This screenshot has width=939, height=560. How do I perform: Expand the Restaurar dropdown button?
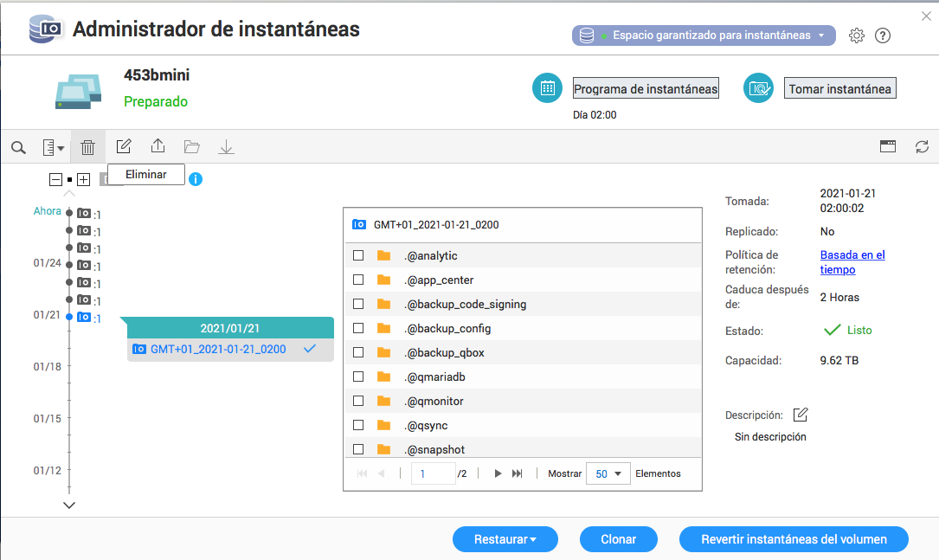[505, 539]
